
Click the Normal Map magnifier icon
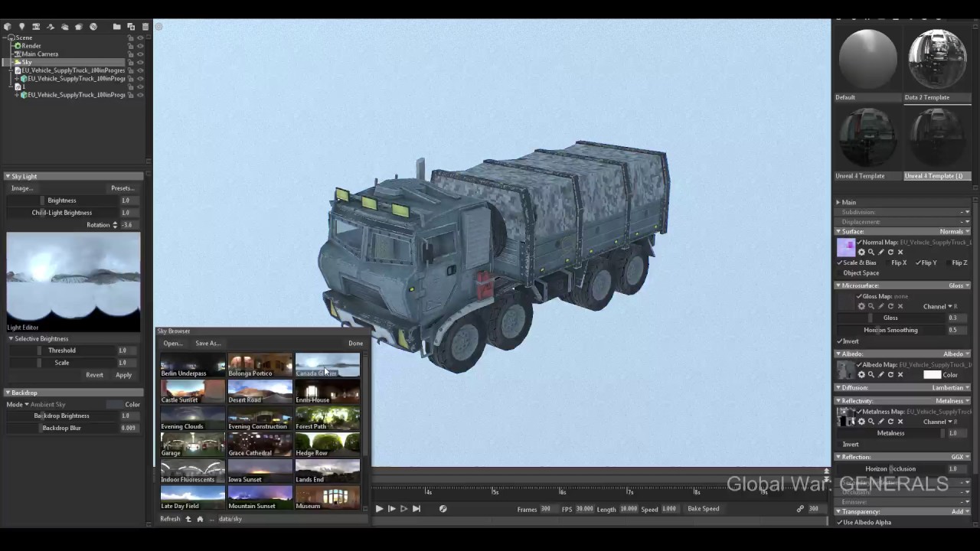point(871,252)
